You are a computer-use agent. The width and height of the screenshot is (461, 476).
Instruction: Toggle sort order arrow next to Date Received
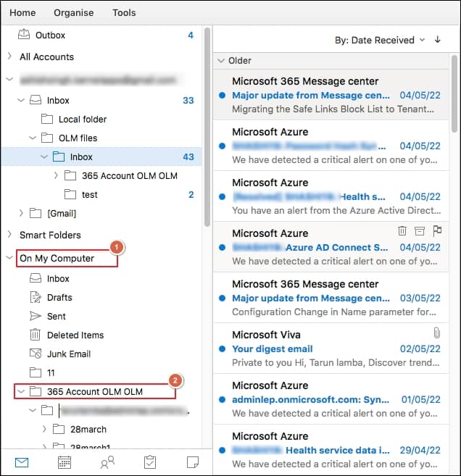coord(438,39)
